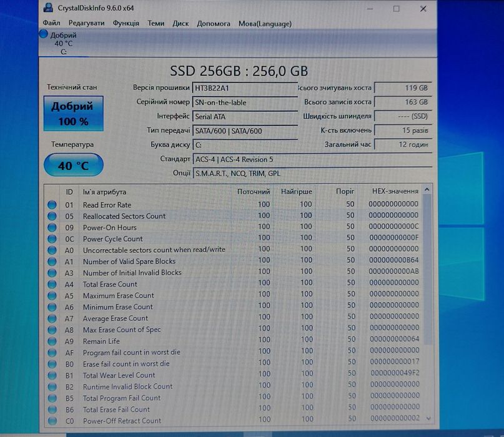The height and width of the screenshot is (437, 504).
Task: Select the Remain Life attribute name
Action: tap(101, 341)
